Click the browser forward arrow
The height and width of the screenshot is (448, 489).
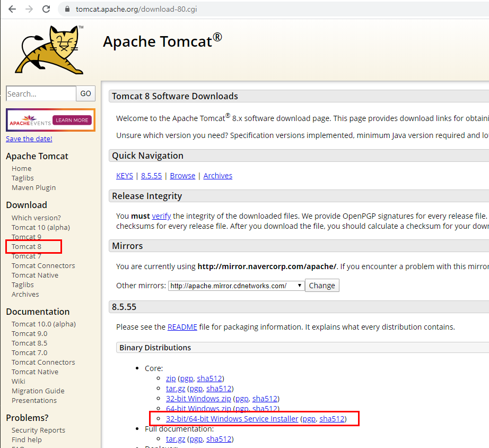(29, 9)
